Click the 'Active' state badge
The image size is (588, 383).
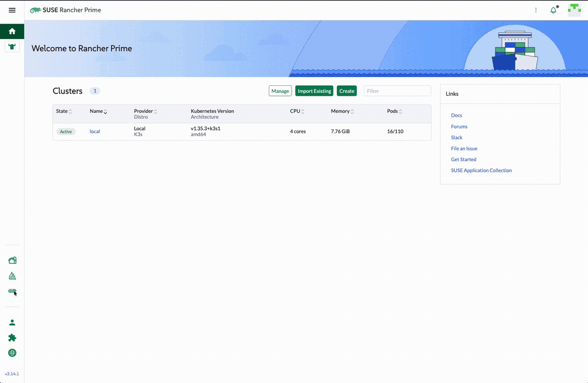(x=66, y=132)
